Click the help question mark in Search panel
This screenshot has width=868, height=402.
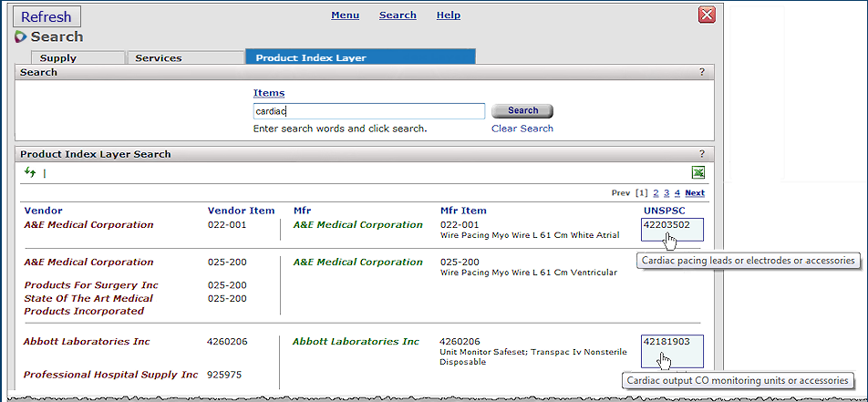click(x=701, y=72)
